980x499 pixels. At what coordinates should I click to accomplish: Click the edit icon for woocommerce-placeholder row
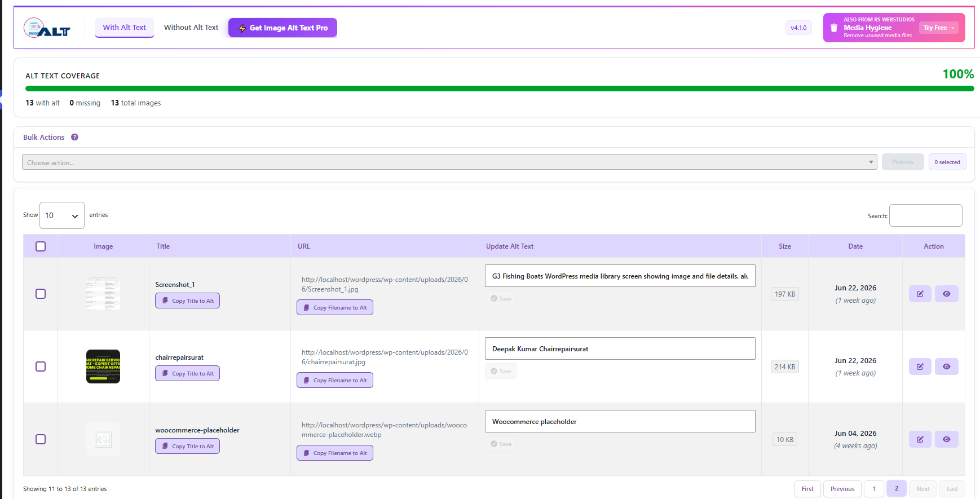[920, 439]
